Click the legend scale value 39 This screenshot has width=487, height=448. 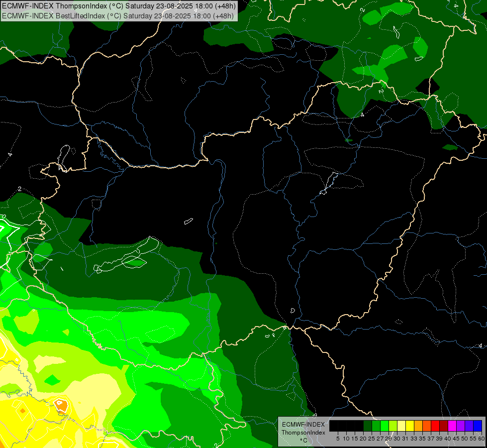pyautogui.click(x=439, y=439)
